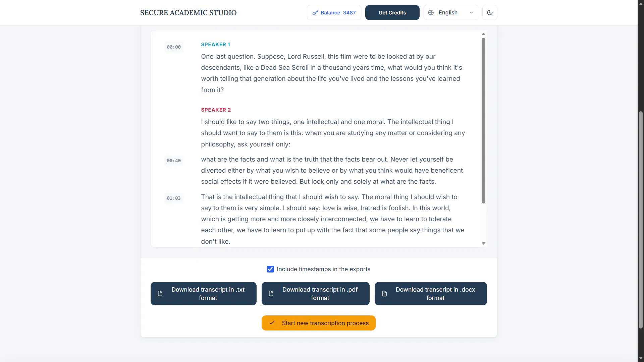
Task: Click the SPEAKER 1 label
Action: [215, 44]
